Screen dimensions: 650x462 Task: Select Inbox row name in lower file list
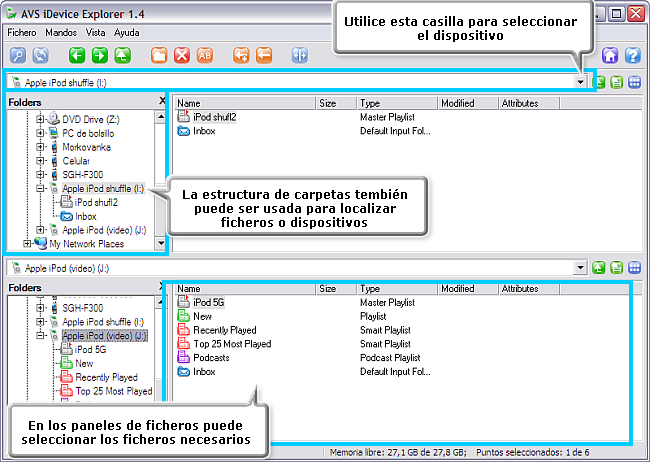pyautogui.click(x=204, y=371)
